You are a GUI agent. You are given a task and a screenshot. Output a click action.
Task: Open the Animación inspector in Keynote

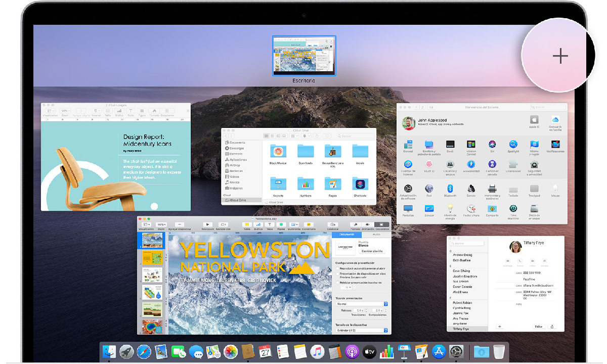pos(368,224)
